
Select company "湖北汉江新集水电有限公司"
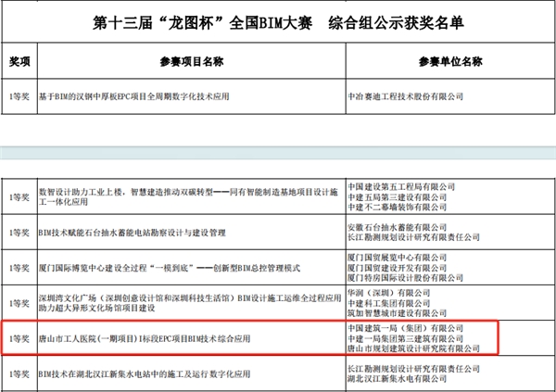click(x=397, y=379)
